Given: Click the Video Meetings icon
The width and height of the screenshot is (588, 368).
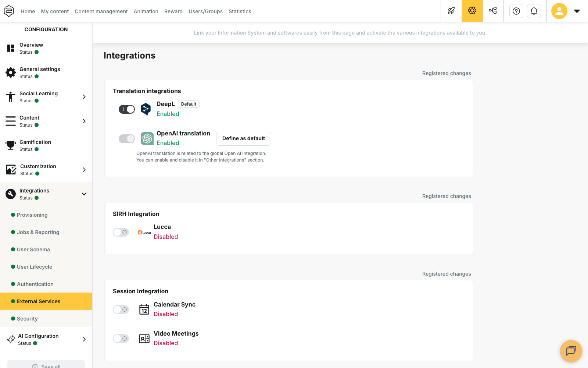Looking at the screenshot, I should coord(144,339).
